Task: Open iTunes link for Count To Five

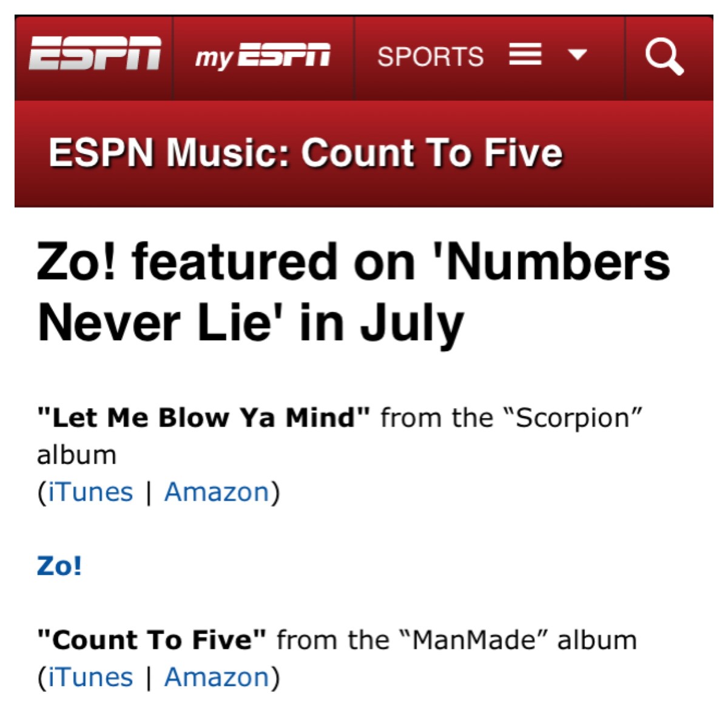Action: tap(90, 677)
